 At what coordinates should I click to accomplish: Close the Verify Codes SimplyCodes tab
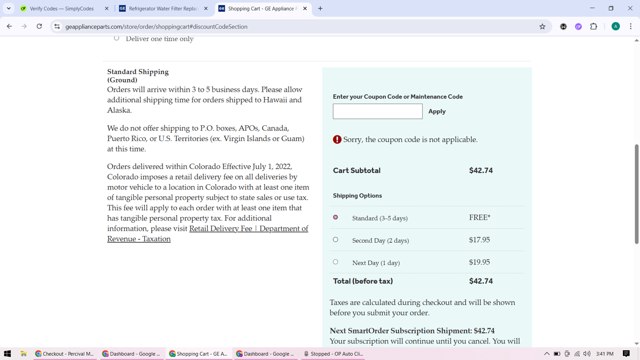[x=107, y=9]
